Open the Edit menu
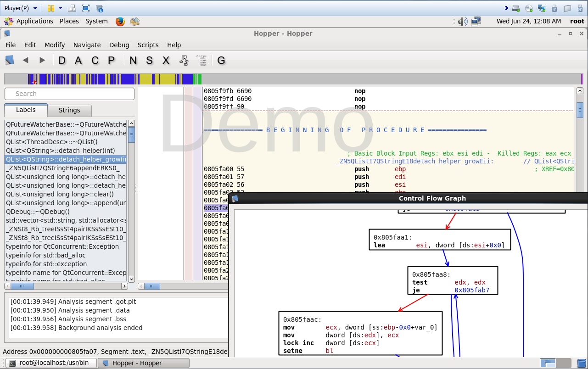588x369 pixels. click(x=30, y=45)
